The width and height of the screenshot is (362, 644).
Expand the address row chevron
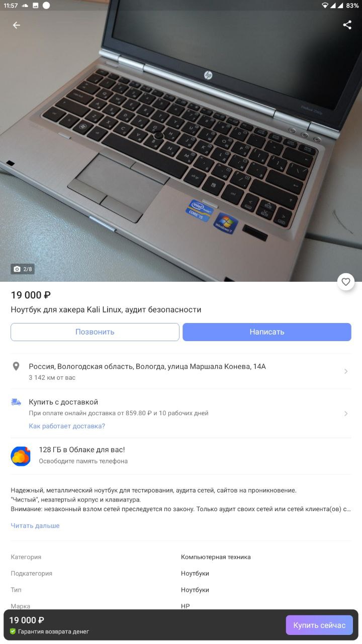pyautogui.click(x=346, y=371)
